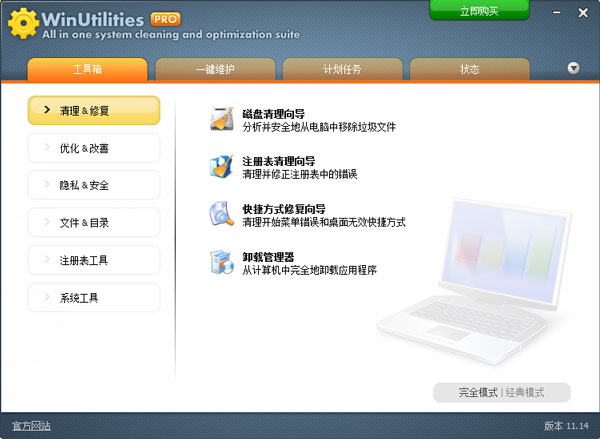Viewport: 600px width, 439px height.
Task: Open the 官方网站 link
Action: [x=31, y=426]
